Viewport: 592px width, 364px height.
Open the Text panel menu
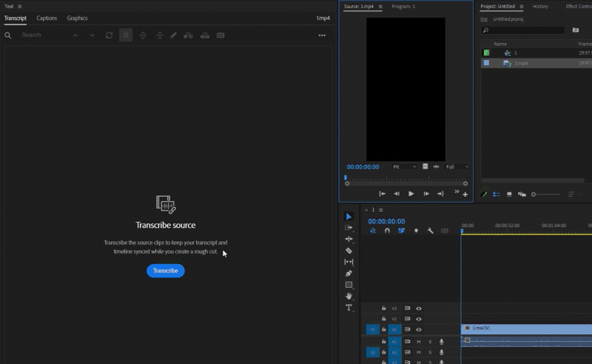pos(20,7)
